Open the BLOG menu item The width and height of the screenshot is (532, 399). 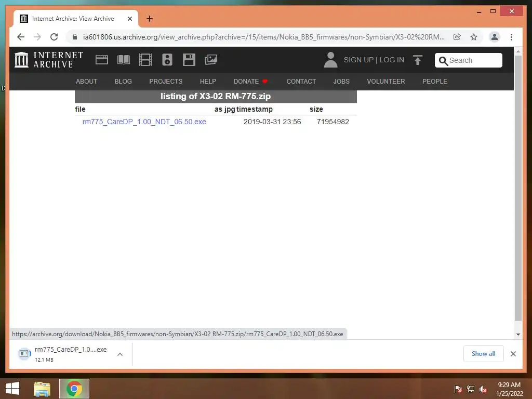pos(123,82)
